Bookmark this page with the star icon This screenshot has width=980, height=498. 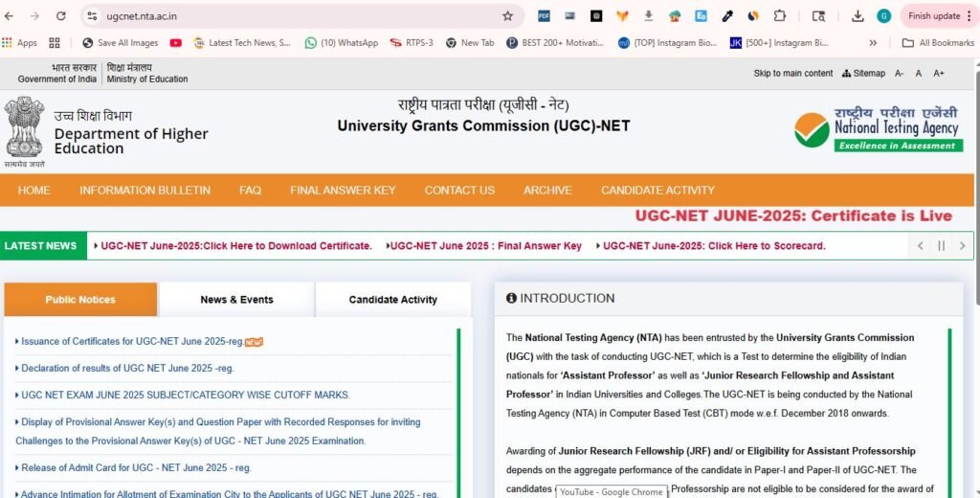point(507,16)
